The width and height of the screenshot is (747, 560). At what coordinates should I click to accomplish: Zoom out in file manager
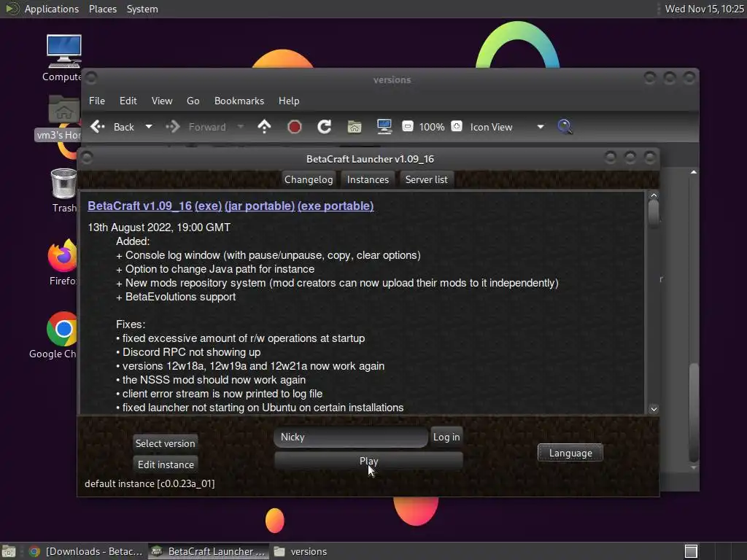click(408, 126)
